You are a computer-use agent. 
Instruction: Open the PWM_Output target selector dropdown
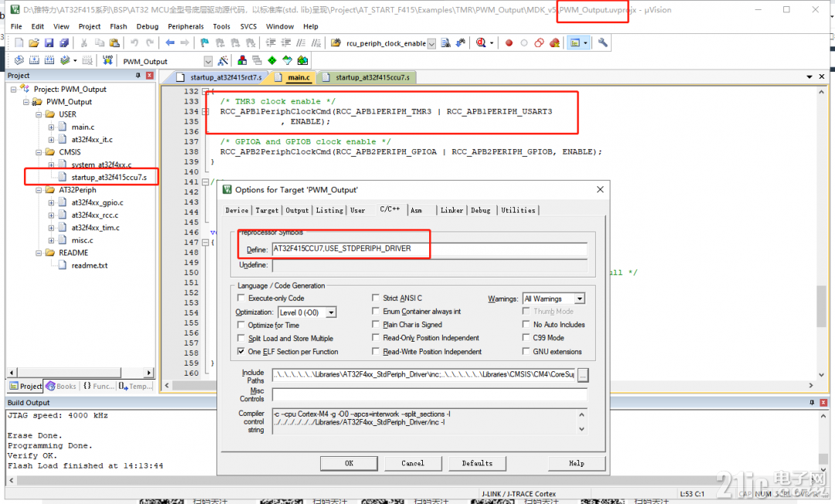click(208, 61)
